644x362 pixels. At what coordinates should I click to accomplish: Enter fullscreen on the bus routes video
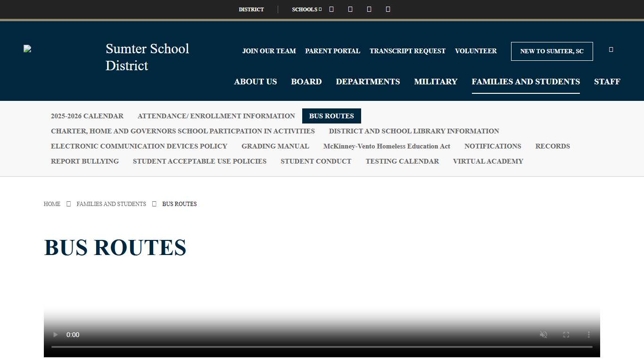click(x=566, y=335)
